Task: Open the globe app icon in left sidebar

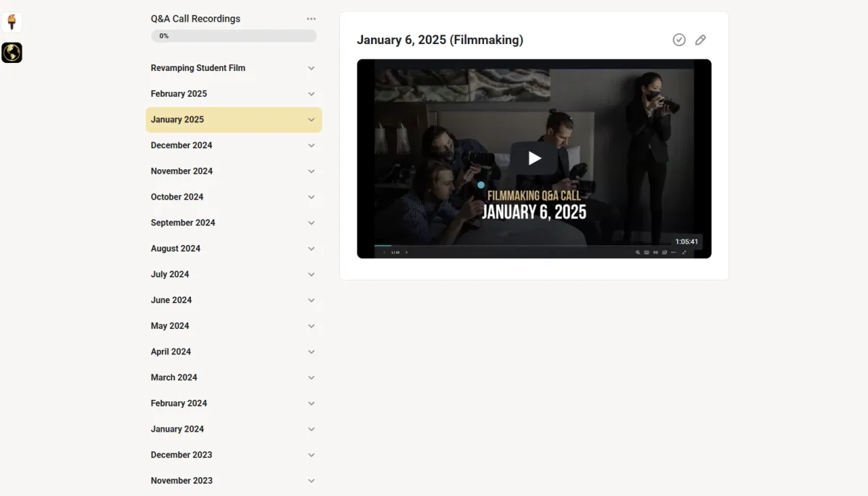Action: click(12, 52)
